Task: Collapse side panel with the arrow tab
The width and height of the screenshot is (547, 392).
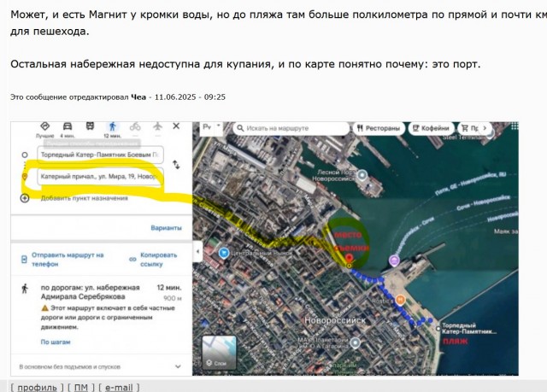Action: (197, 251)
